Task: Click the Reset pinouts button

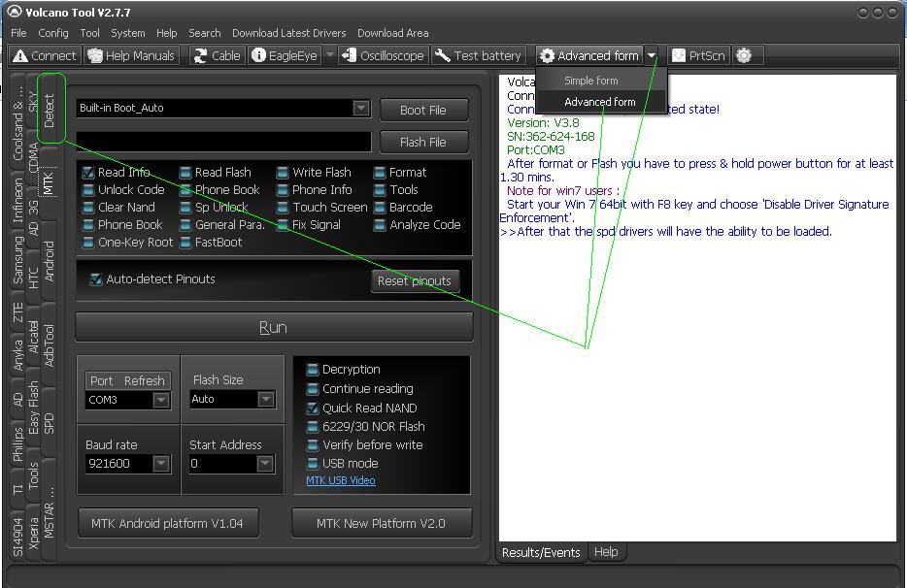Action: pos(415,281)
